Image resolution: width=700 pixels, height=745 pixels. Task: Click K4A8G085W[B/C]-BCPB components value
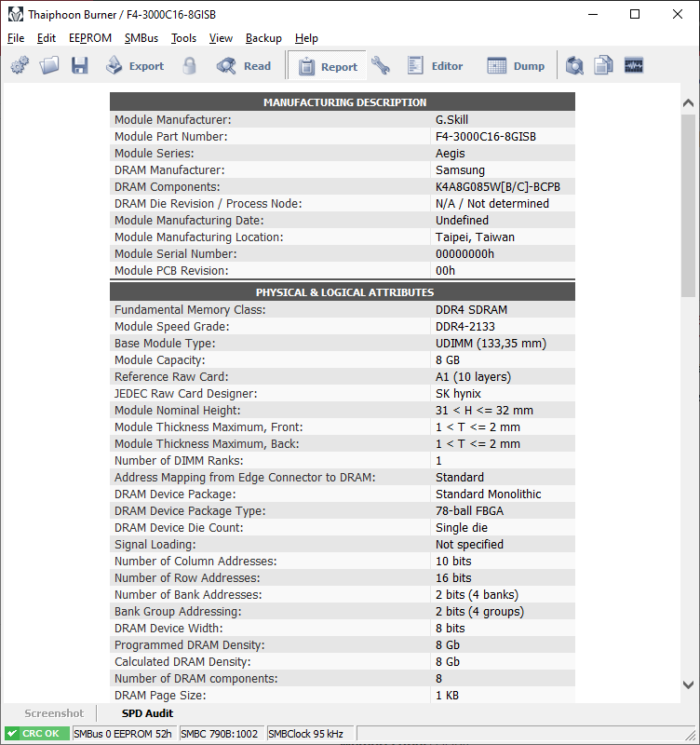[x=498, y=187]
